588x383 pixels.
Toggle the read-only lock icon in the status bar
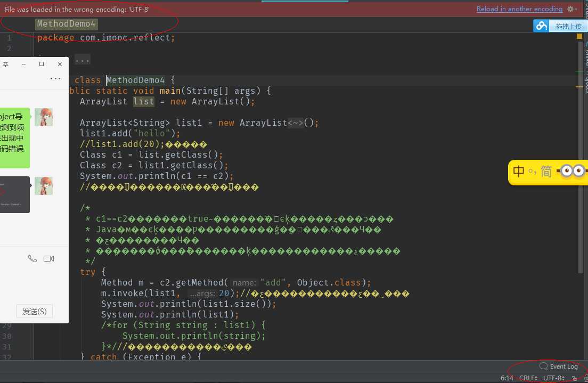coord(575,378)
